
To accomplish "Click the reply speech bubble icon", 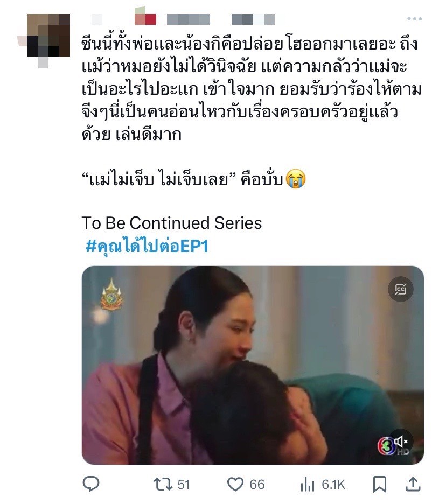I will coord(91,484).
